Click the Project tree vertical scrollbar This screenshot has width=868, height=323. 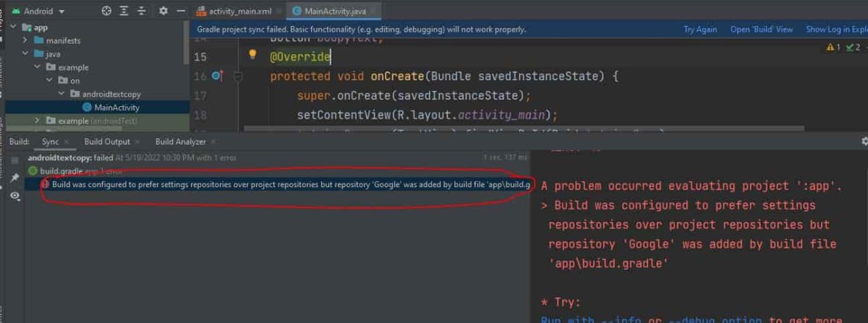click(x=187, y=43)
